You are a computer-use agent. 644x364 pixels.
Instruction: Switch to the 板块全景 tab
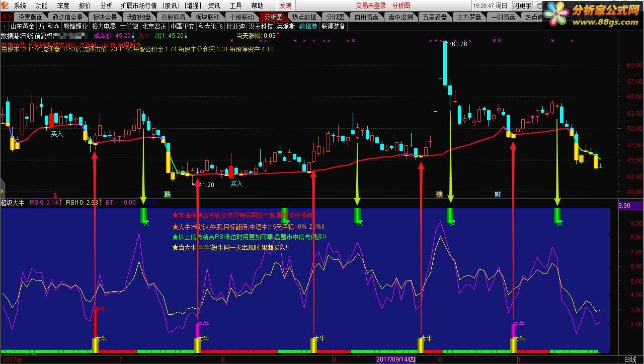(105, 17)
